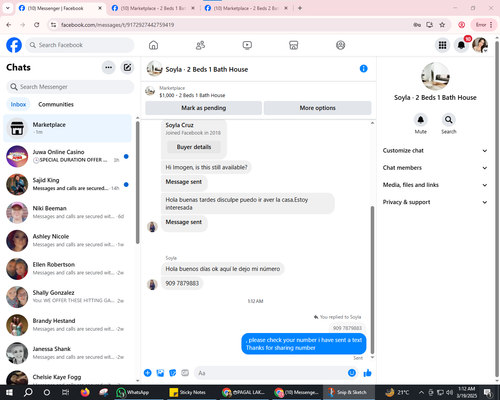
Task: Choose a sticker icon in composer
Action: click(x=173, y=373)
